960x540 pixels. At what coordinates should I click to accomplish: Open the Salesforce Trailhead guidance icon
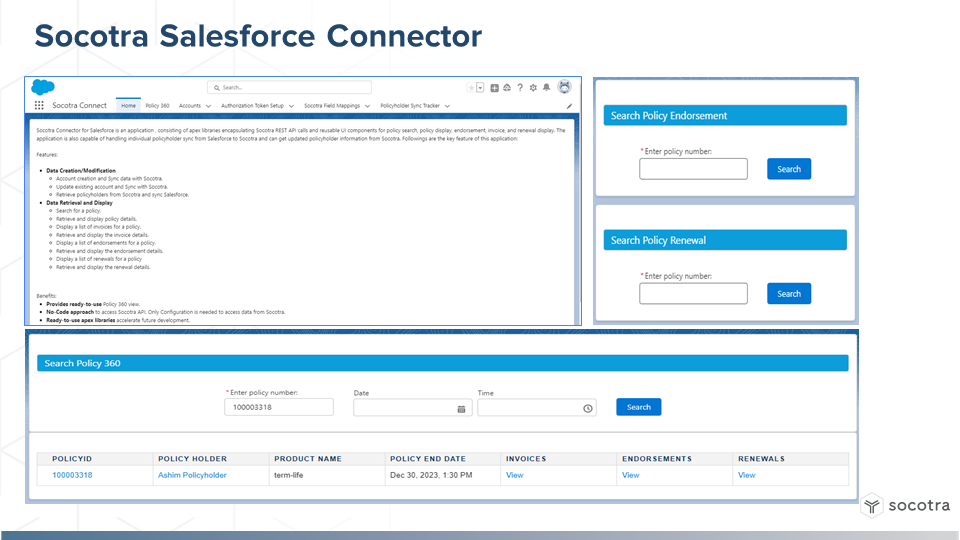(507, 88)
